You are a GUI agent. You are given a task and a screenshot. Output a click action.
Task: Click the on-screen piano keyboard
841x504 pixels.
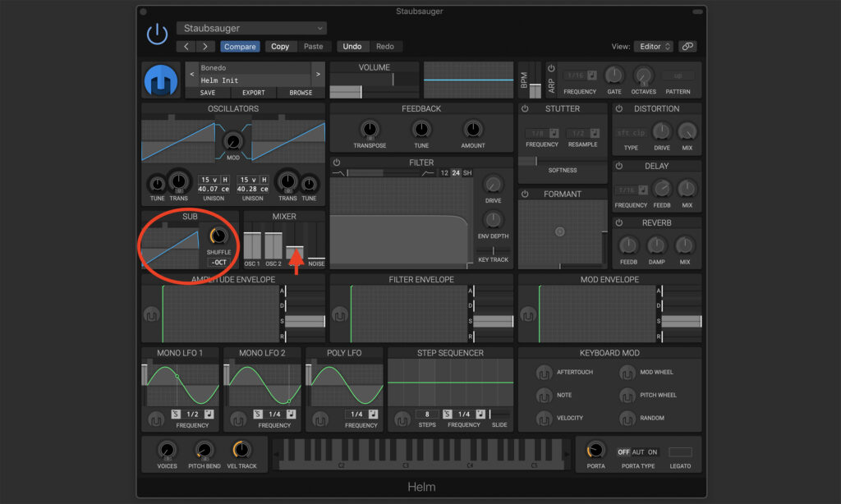(x=421, y=454)
